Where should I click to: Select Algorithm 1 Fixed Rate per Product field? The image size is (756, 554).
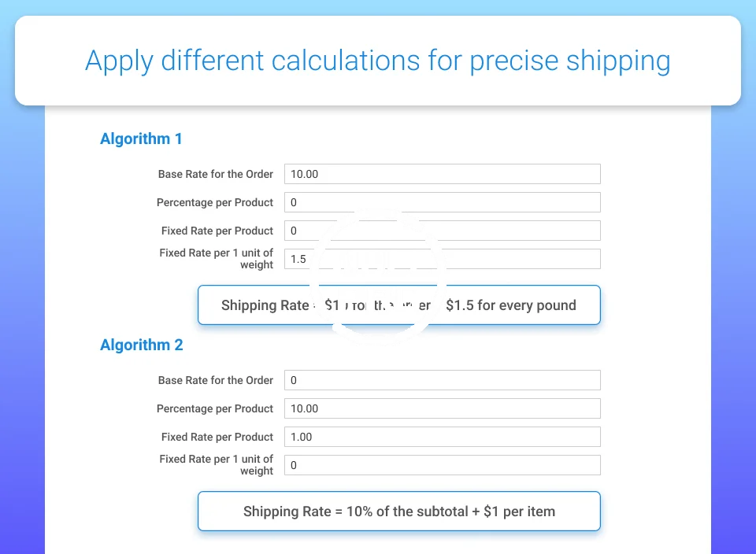click(442, 231)
